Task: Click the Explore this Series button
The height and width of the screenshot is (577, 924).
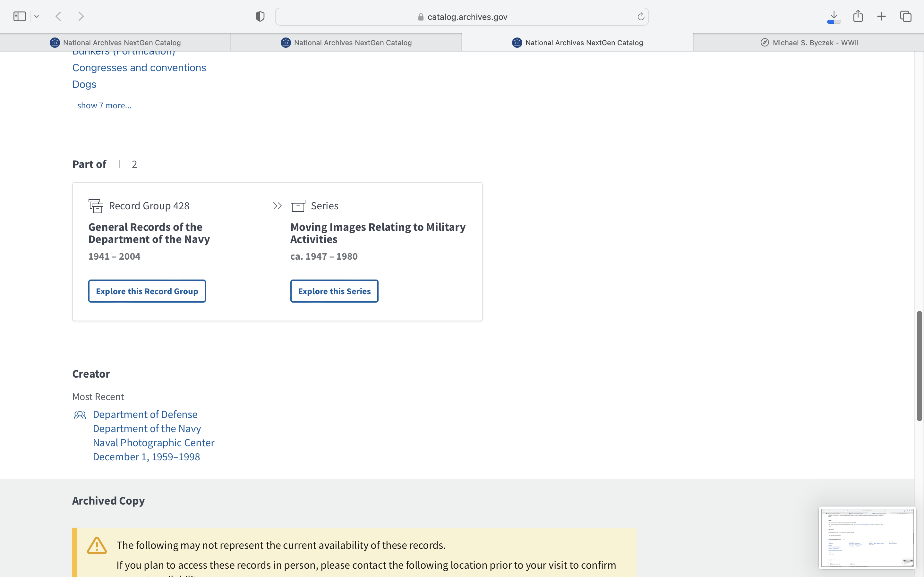Action: tap(334, 291)
